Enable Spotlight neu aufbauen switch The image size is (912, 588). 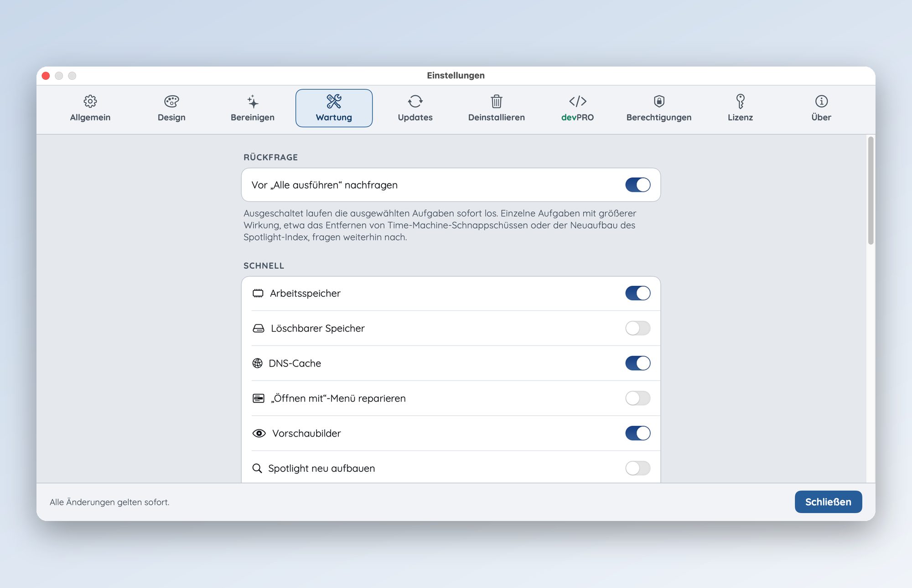(x=637, y=468)
